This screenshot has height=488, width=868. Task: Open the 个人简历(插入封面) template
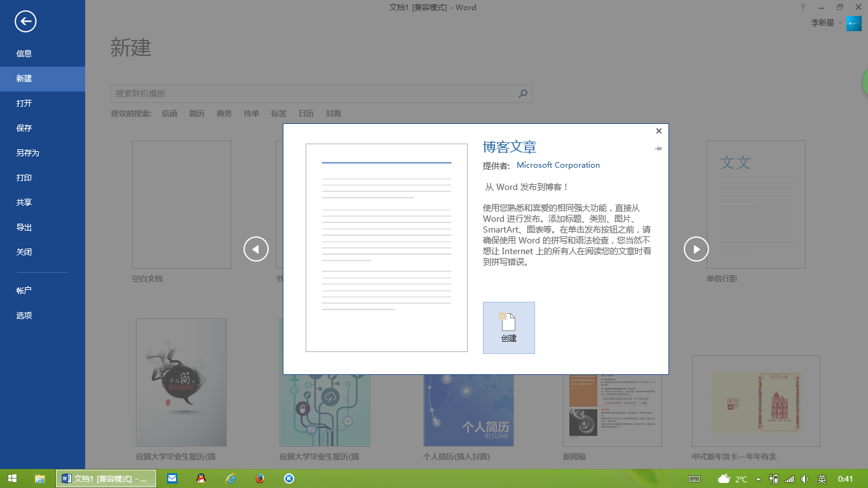(469, 410)
